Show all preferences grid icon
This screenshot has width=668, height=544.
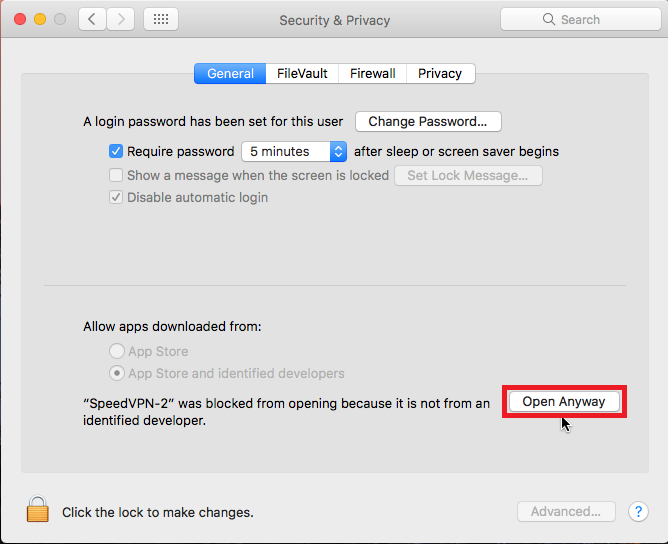161,19
